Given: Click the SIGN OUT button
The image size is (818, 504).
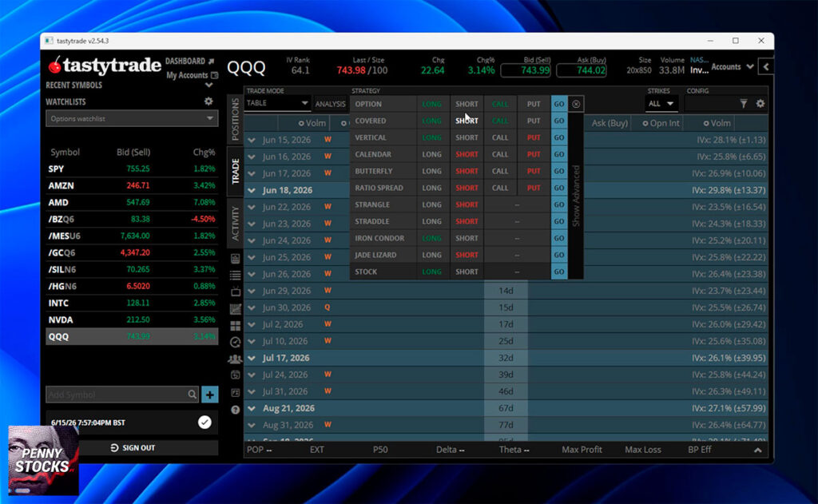Looking at the screenshot, I should coord(132,447).
